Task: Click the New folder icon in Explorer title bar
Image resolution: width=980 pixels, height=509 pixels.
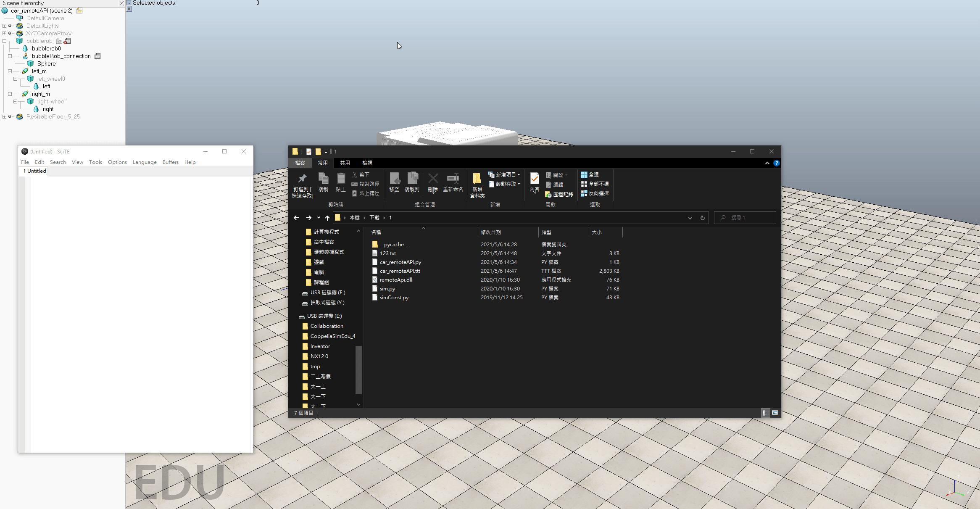Action: pos(318,152)
